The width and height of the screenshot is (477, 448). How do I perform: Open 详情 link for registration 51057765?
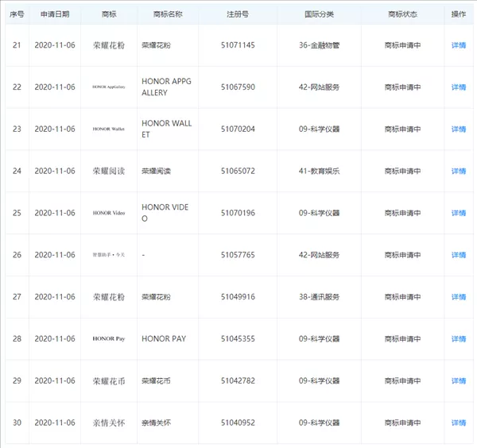tap(459, 255)
